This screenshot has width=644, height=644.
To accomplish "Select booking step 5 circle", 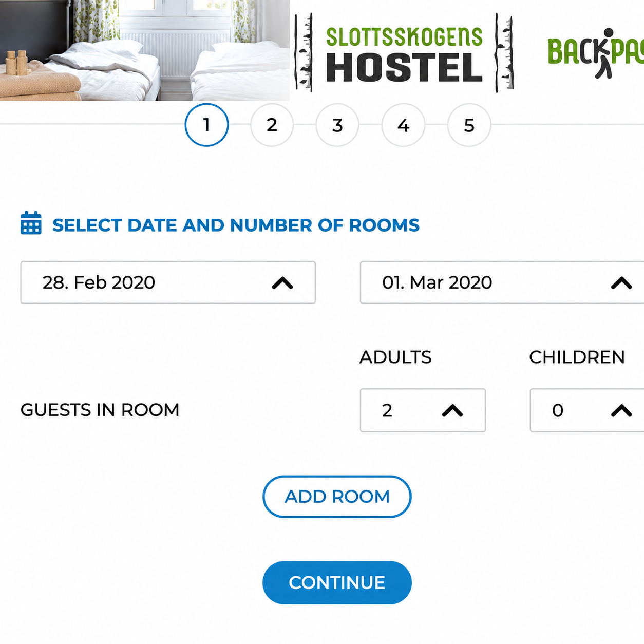I will tap(469, 125).
